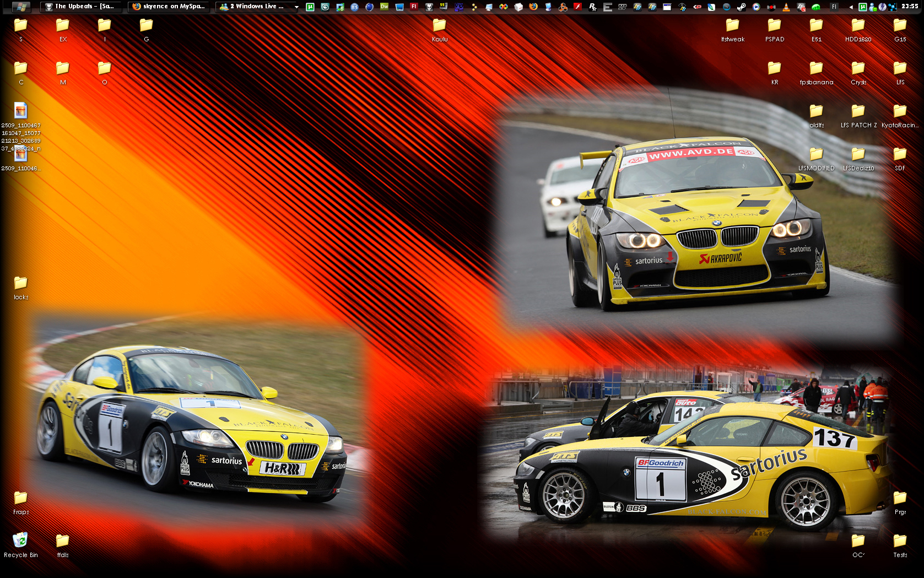Open the Windows Start menu
This screenshot has width=924, height=578.
[x=21, y=7]
